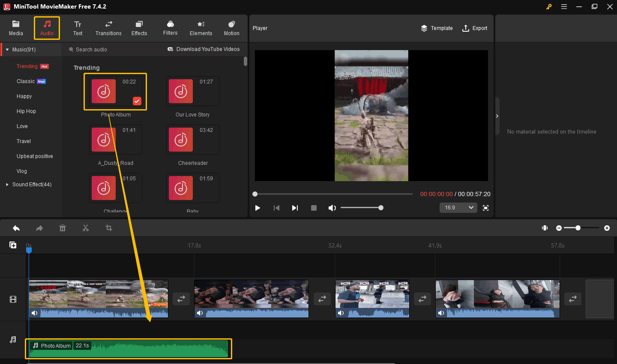Undo the last action
This screenshot has width=617, height=364.
pyautogui.click(x=16, y=228)
